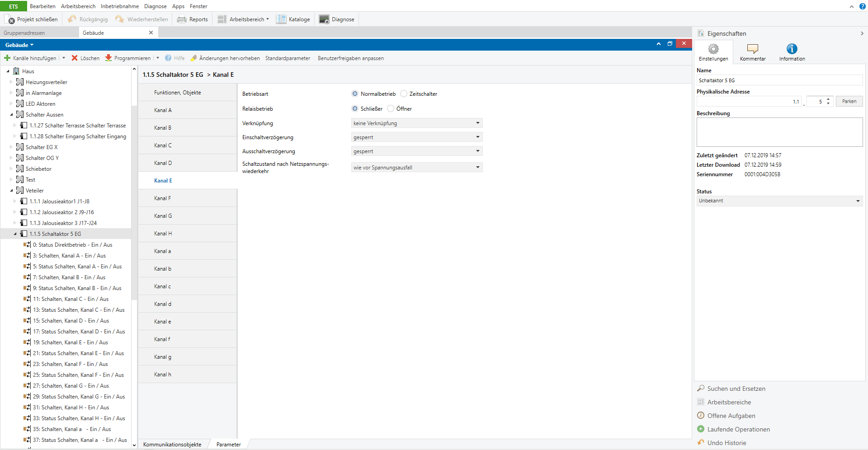Select the Normalbetrieb radio button
Image resolution: width=868 pixels, height=450 pixels.
click(355, 94)
